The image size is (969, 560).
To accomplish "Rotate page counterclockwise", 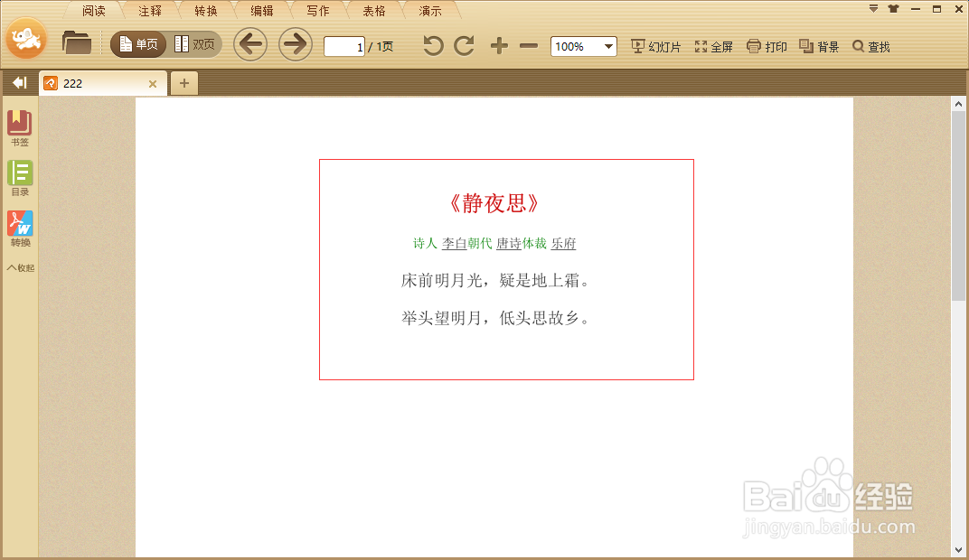I will pos(433,46).
